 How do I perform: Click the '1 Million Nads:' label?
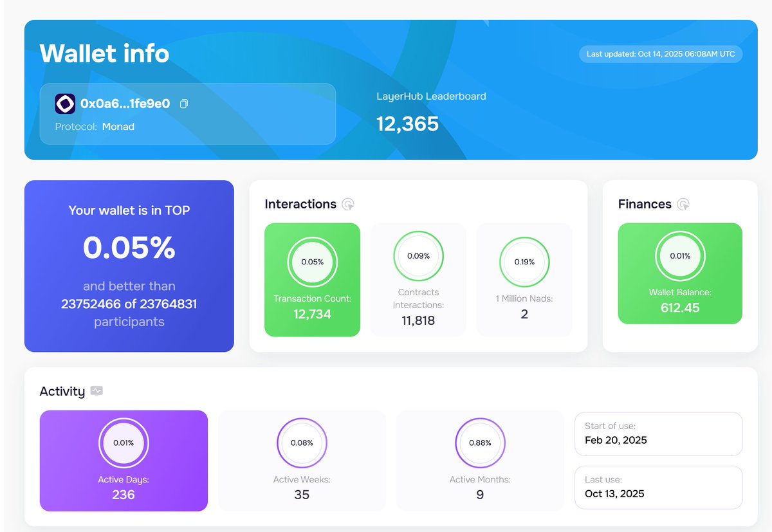[x=524, y=298]
